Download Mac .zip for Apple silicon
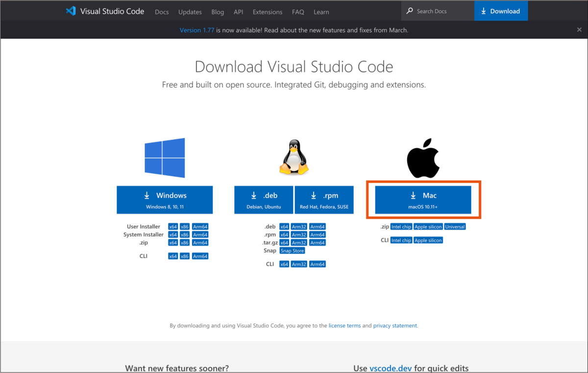 click(428, 227)
